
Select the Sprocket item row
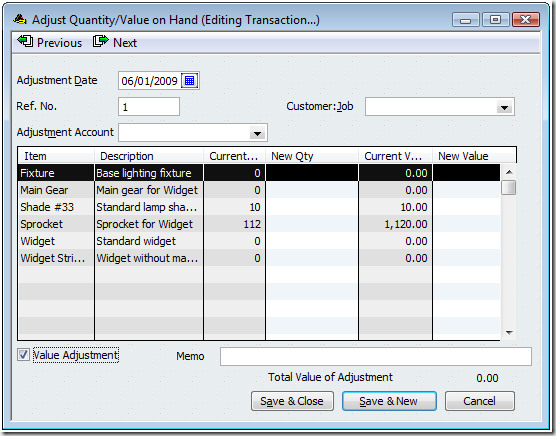[259, 224]
